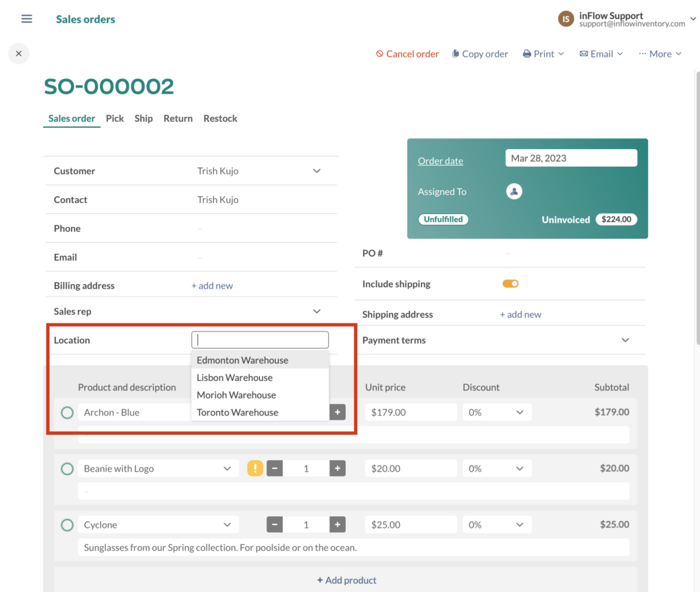Click the Print icon
This screenshot has height=592, width=700.
pyautogui.click(x=526, y=53)
